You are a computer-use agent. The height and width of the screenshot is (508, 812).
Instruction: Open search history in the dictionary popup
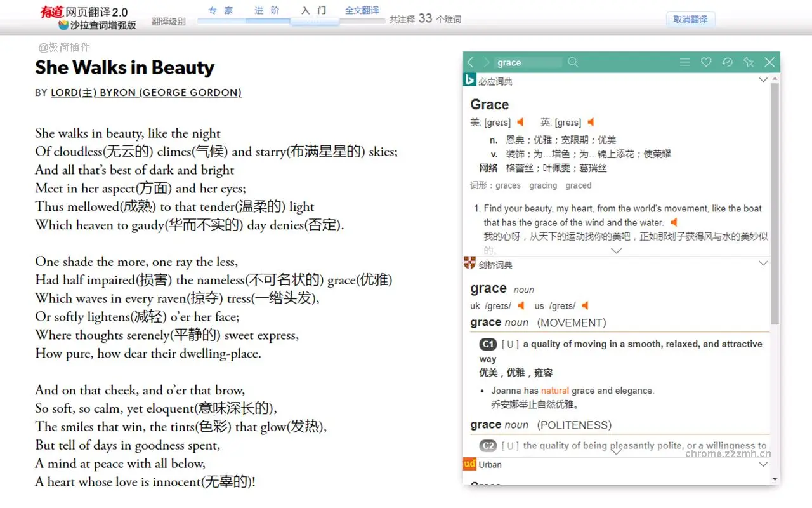pos(727,62)
